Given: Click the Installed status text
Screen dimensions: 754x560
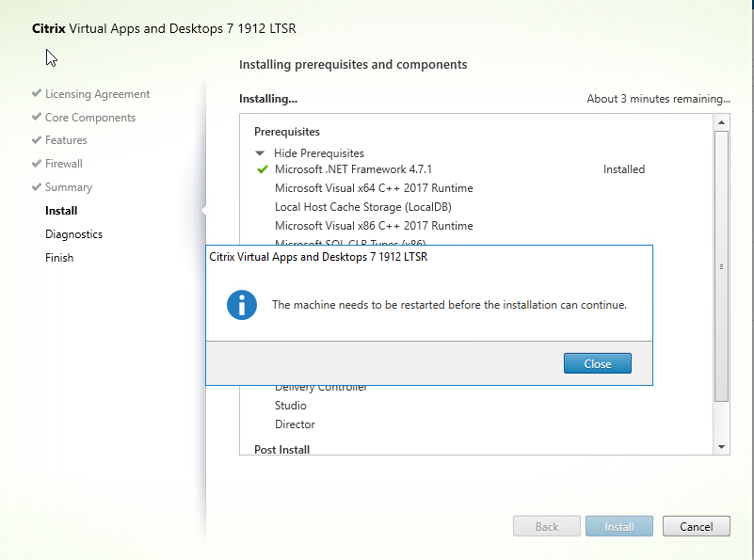Looking at the screenshot, I should click(x=624, y=169).
